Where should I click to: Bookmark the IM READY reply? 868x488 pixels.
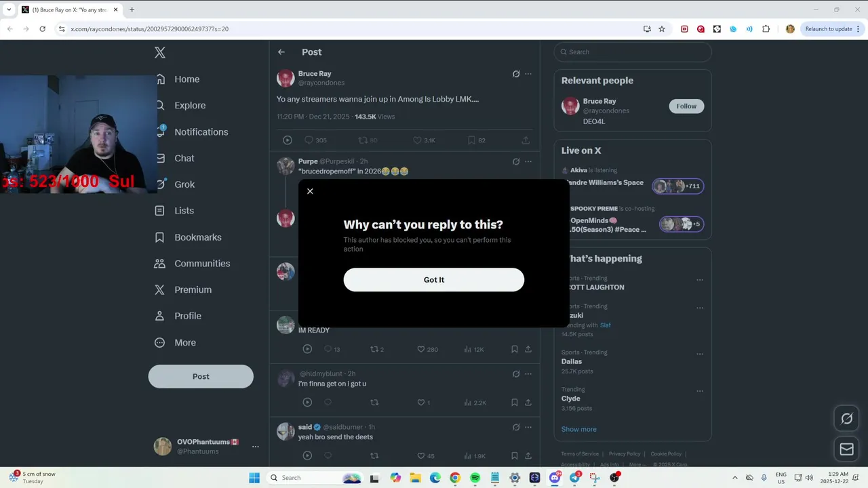pyautogui.click(x=515, y=349)
